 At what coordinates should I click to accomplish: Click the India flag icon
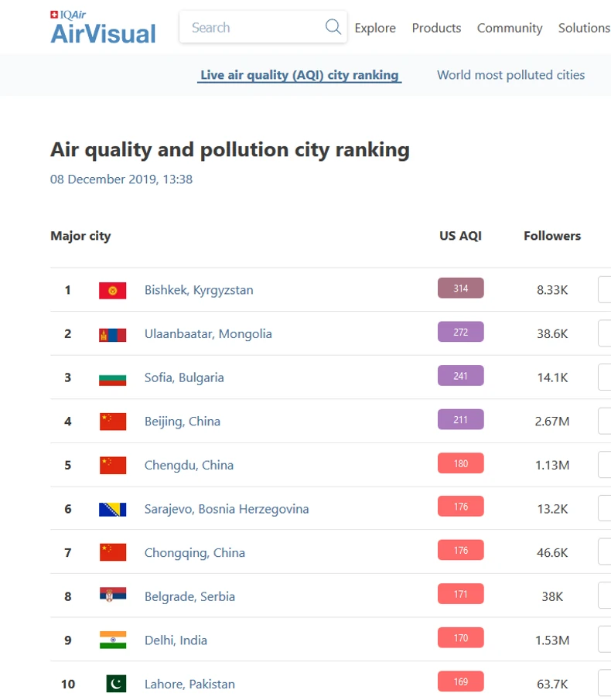pyautogui.click(x=113, y=640)
